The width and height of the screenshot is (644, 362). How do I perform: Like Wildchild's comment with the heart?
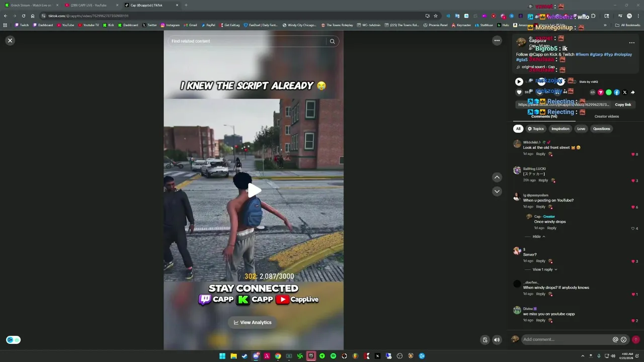[633, 154]
